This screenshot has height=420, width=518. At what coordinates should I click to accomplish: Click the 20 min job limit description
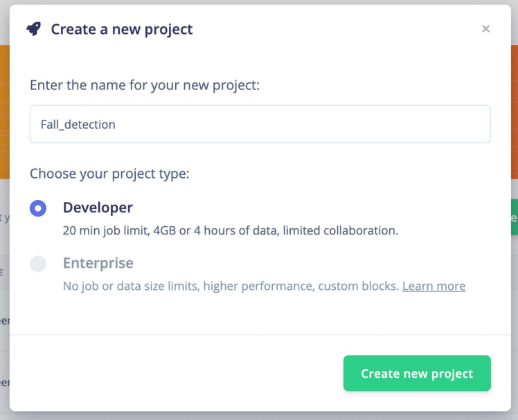230,230
